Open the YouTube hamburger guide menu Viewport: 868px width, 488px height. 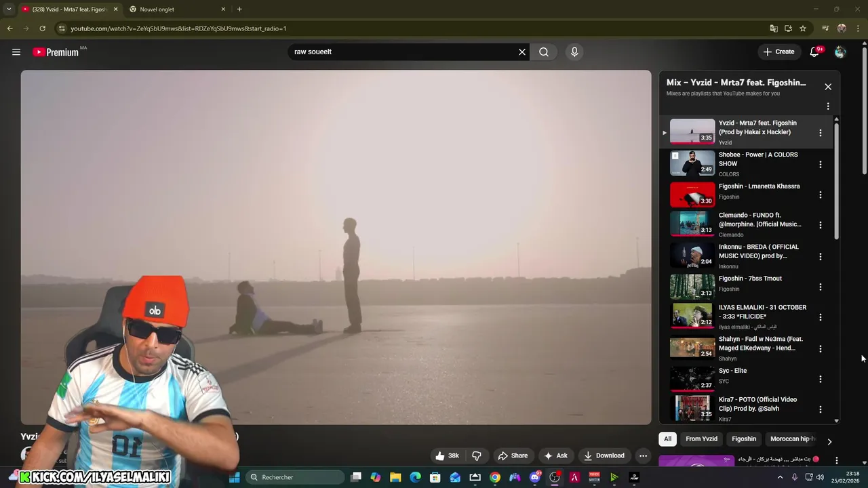coord(16,52)
